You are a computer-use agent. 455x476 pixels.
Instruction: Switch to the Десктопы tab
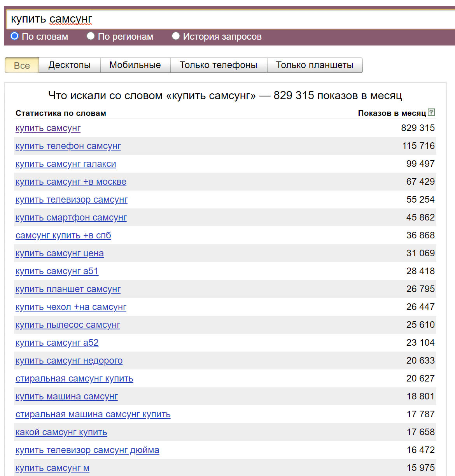tap(70, 65)
